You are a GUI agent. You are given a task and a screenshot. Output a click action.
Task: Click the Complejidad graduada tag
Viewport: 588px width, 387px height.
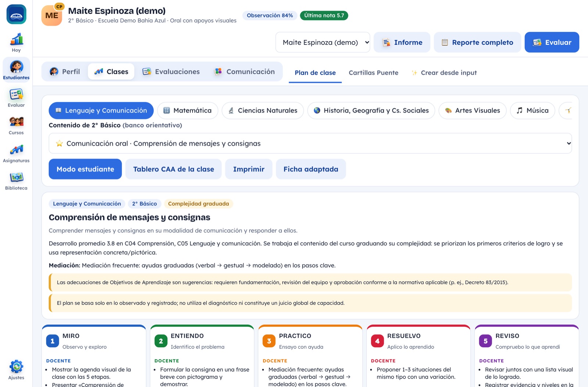[198, 204]
